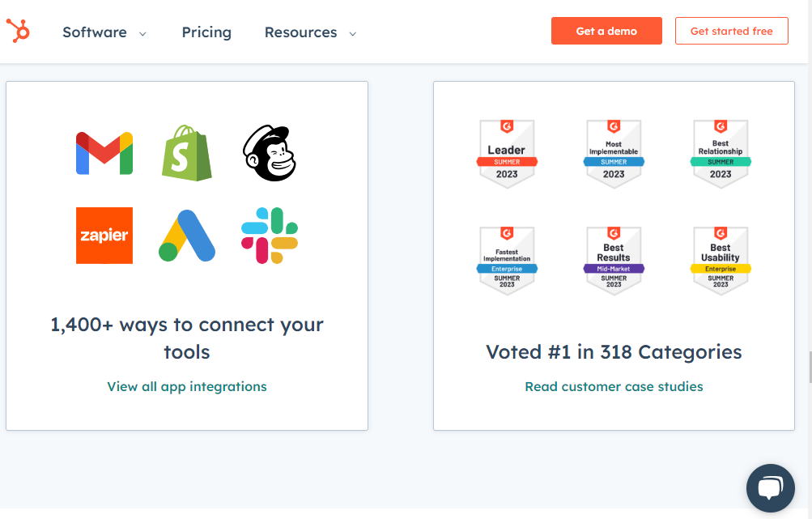Click the Most Implementable badge
The width and height of the screenshot is (812, 519).
[x=614, y=154]
